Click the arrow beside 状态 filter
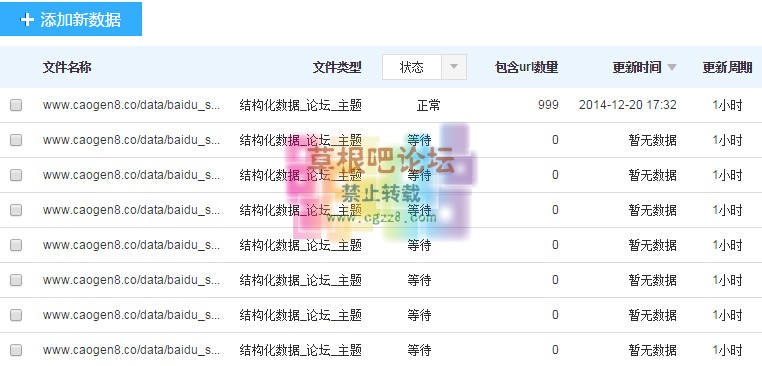Viewport: 762px width, 366px height. point(454,67)
